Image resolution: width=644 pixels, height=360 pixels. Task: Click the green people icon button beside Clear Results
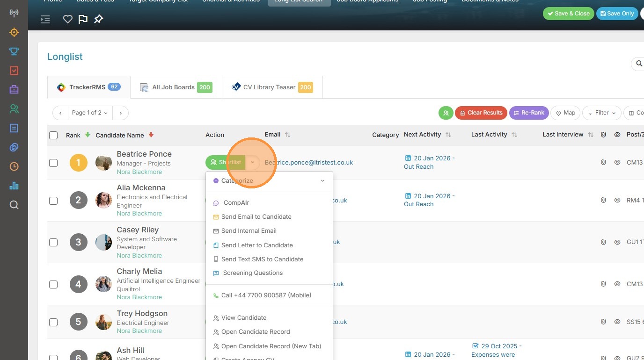click(446, 113)
